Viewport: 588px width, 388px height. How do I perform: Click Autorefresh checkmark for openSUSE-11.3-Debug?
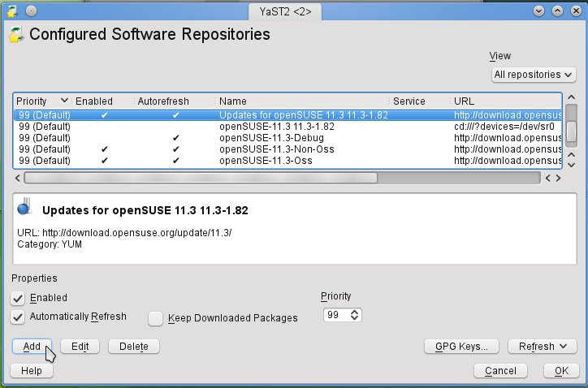pos(176,138)
